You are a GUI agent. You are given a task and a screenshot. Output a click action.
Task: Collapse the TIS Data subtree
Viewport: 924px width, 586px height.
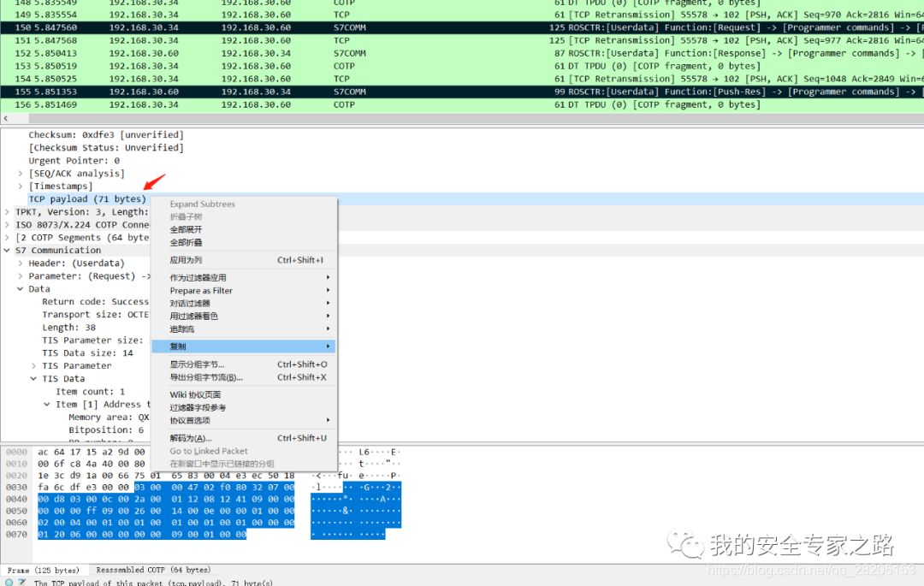[34, 379]
